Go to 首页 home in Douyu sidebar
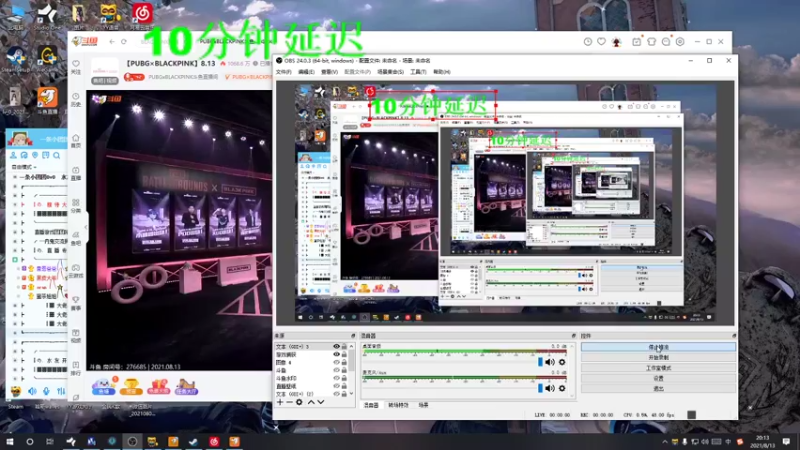This screenshot has height=450, width=800. [x=76, y=141]
